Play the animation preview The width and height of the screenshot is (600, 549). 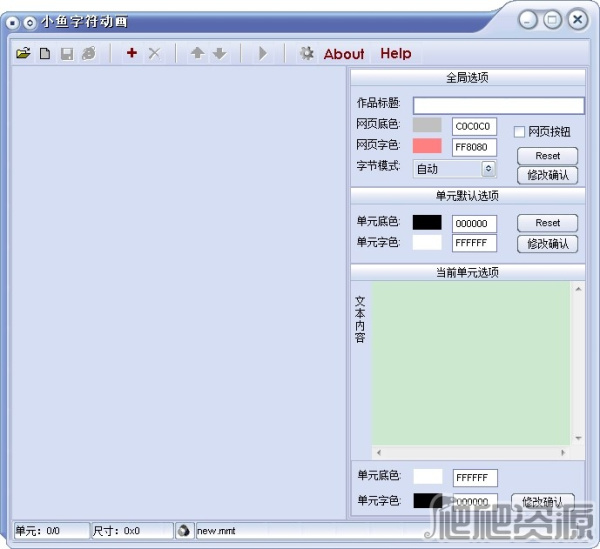(262, 53)
